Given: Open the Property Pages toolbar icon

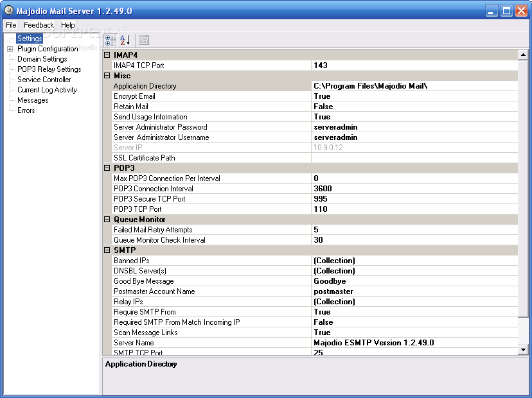Looking at the screenshot, I should (144, 40).
